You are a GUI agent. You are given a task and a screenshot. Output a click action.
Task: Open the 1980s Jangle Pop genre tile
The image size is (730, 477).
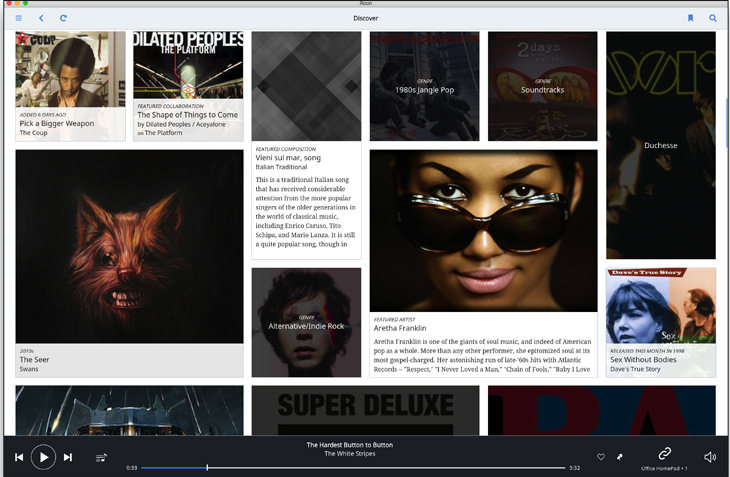coord(424,86)
